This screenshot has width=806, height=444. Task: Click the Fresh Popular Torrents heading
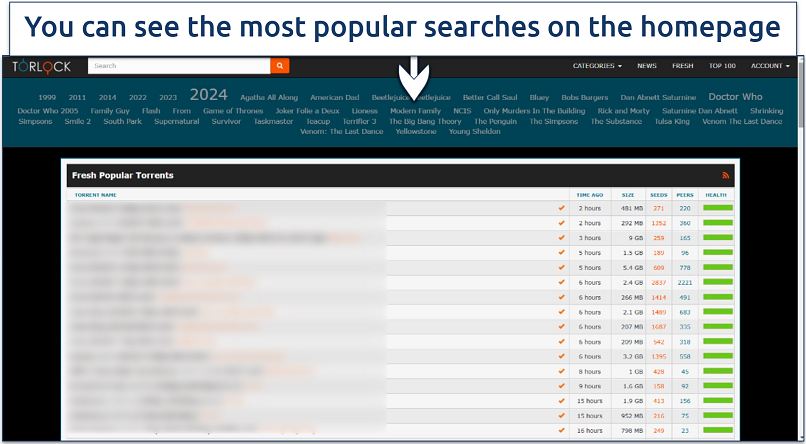coord(123,175)
